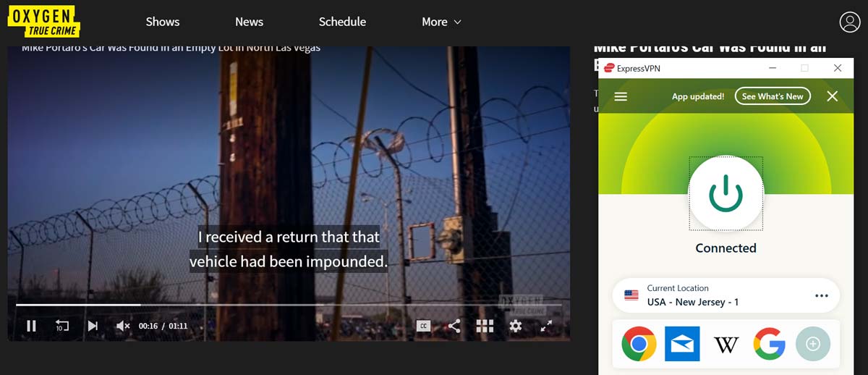Rewind video ten seconds

(62, 326)
